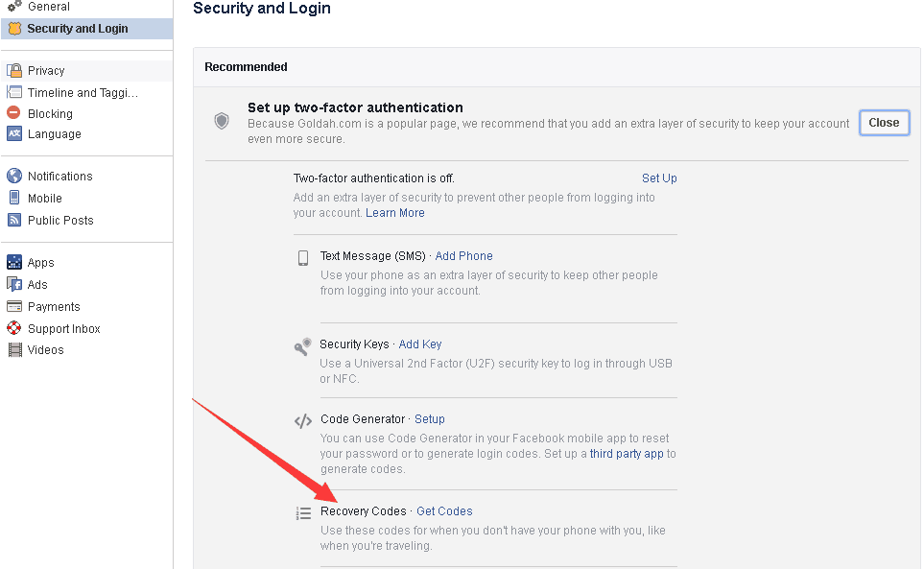924x569 pixels.
Task: Click the Blocking red icon in sidebar
Action: [x=14, y=113]
